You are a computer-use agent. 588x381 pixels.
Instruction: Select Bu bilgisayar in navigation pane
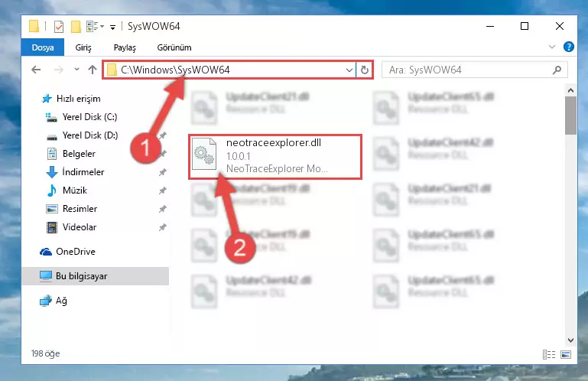point(96,276)
